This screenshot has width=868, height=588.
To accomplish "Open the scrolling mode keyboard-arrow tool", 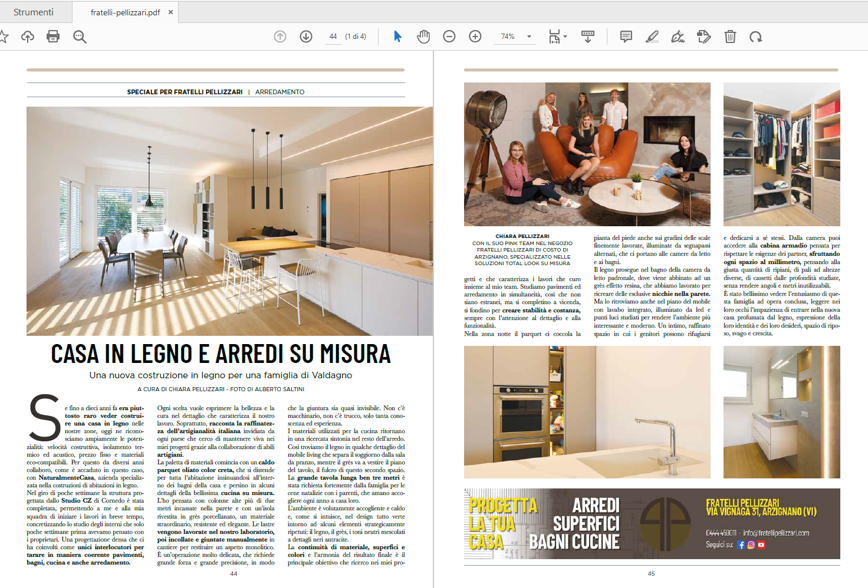I will 588,37.
